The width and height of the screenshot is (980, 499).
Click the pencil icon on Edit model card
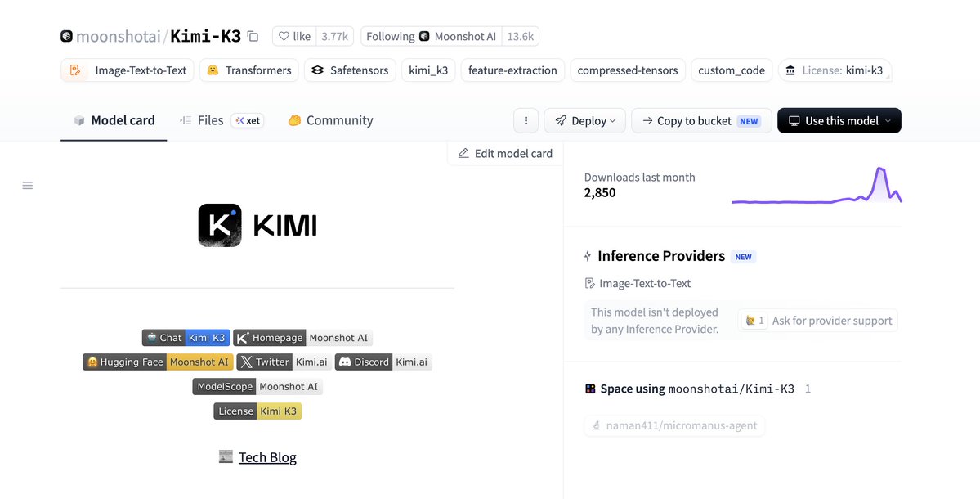click(463, 153)
